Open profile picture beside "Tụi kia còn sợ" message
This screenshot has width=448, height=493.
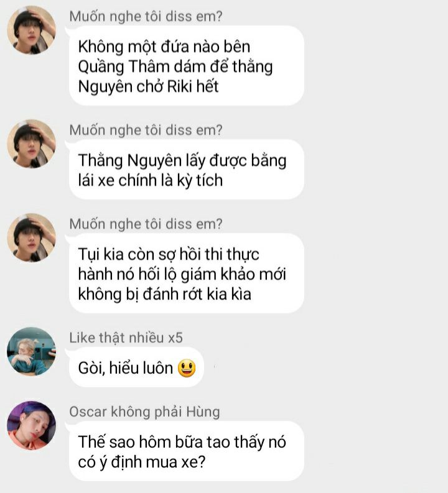tap(32, 237)
